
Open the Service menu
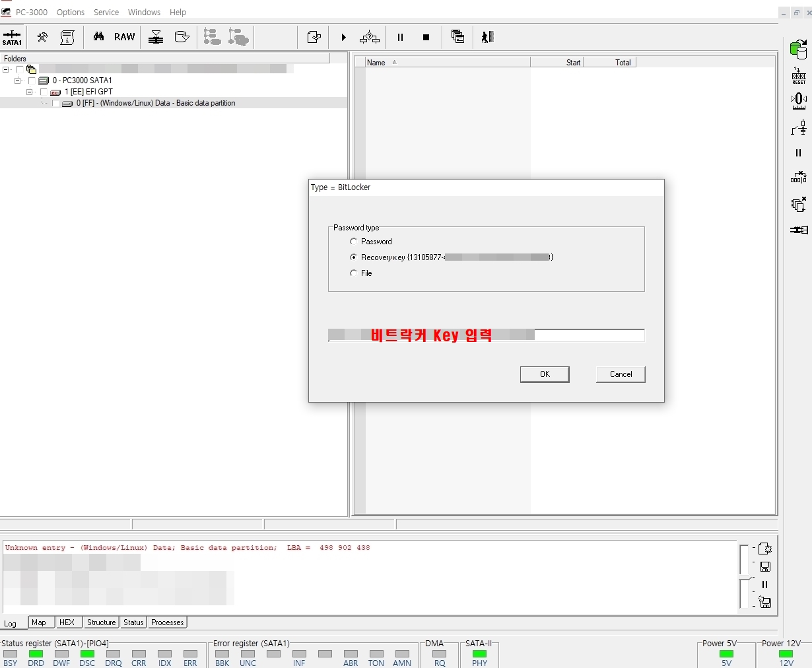pos(106,12)
